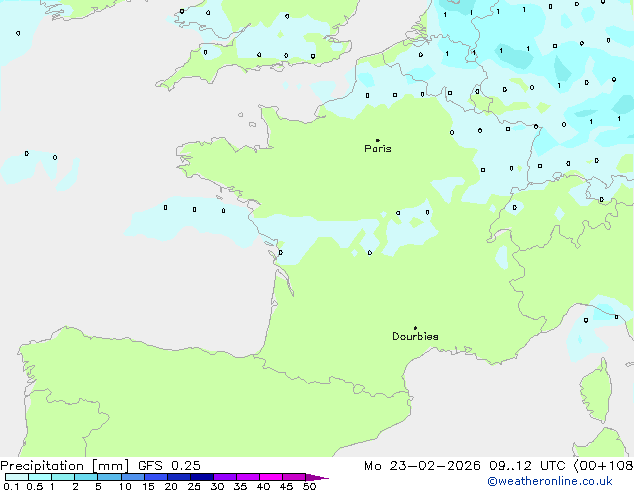The width and height of the screenshot is (634, 490).
Task: Pick the legend swatch between 15 and 20
Action: pos(156,477)
